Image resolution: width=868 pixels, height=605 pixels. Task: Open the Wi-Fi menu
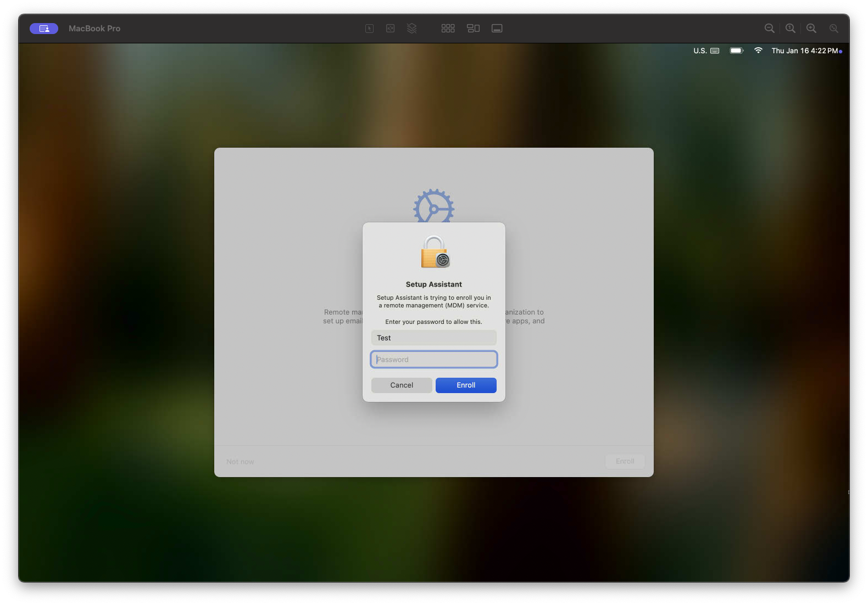758,51
